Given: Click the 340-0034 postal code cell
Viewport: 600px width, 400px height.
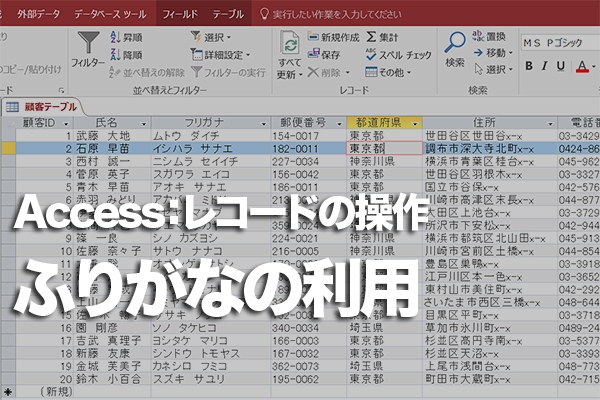Looking at the screenshot, I should 309,328.
